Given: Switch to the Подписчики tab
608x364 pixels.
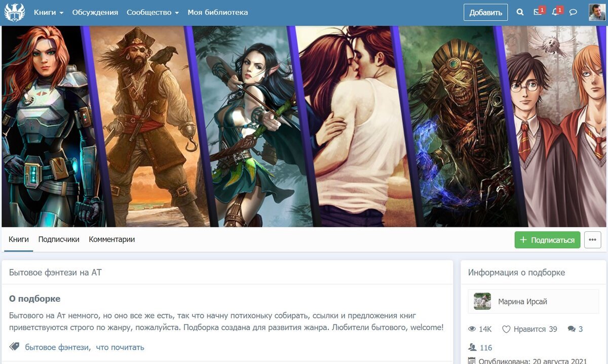Looking at the screenshot, I should coord(59,239).
